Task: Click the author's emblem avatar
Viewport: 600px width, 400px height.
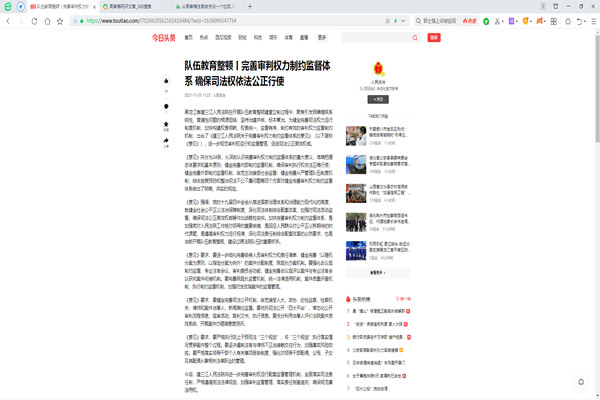Action: [378, 69]
